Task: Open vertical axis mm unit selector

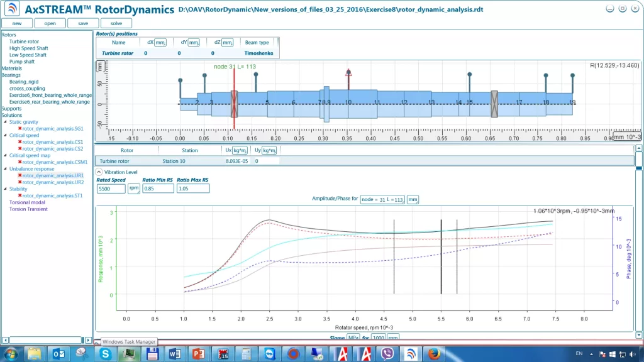Action: pyautogui.click(x=100, y=67)
